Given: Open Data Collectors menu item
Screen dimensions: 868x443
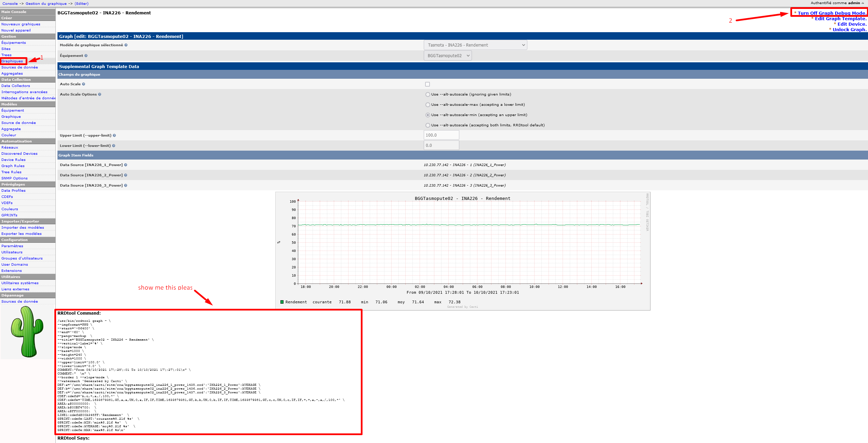Looking at the screenshot, I should click(16, 86).
